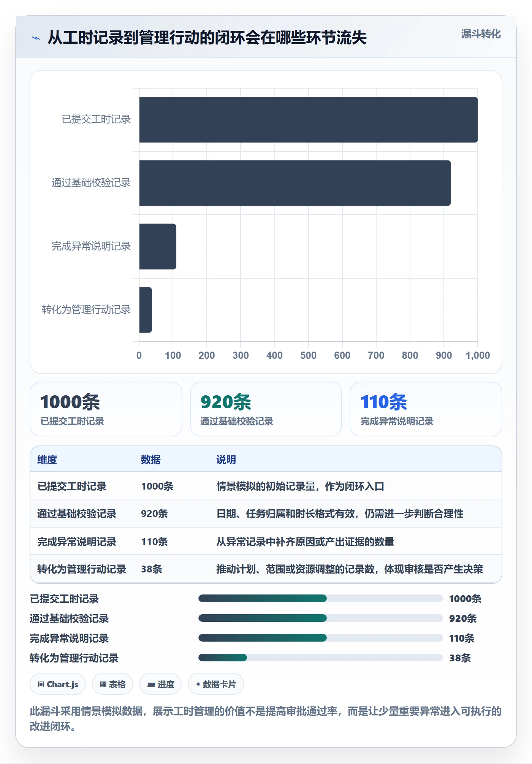Select the 通过基础校验记录 bar in the chart

[x=295, y=183]
